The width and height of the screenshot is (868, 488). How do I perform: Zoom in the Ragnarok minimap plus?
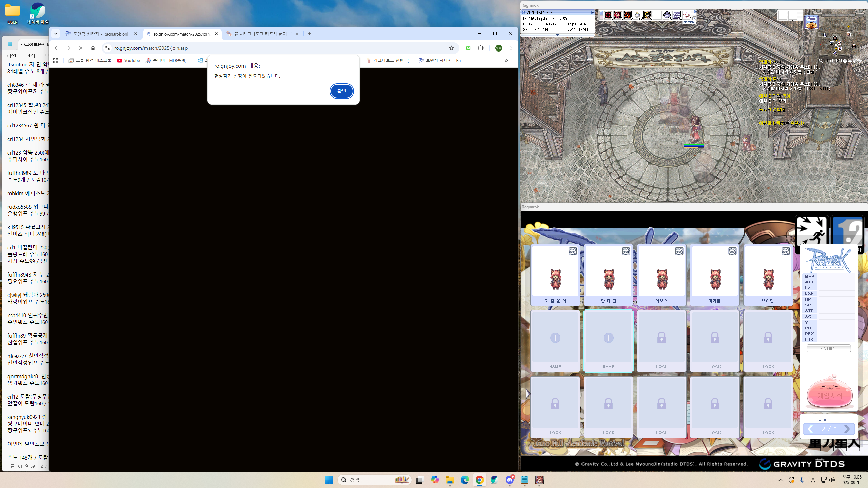point(845,61)
